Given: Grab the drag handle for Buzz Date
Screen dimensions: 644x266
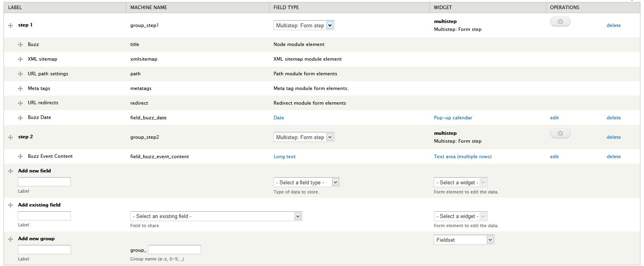Looking at the screenshot, I should tap(21, 118).
